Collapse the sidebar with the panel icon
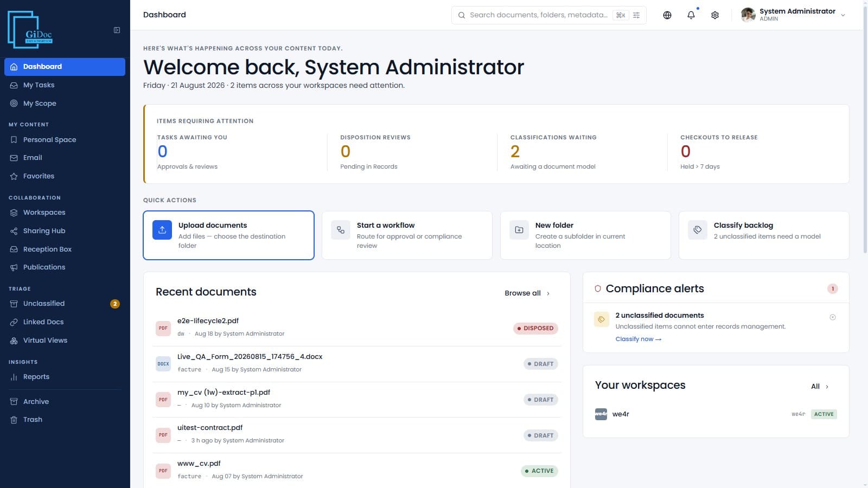Screen dimensions: 868x488 [x=117, y=30]
